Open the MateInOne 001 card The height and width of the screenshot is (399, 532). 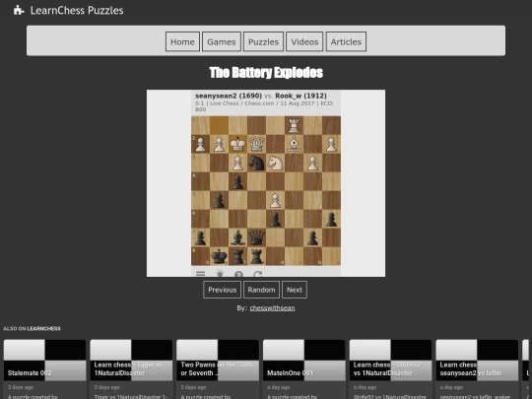pyautogui.click(x=304, y=369)
